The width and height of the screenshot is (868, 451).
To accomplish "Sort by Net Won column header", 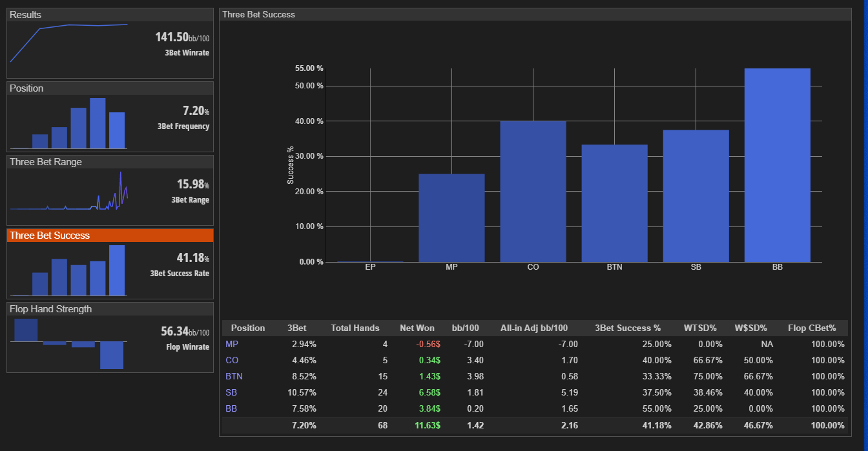I will coord(417,328).
